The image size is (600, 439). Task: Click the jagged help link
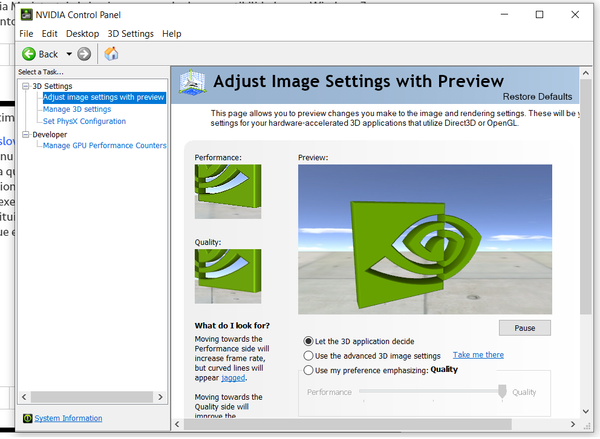coord(233,378)
